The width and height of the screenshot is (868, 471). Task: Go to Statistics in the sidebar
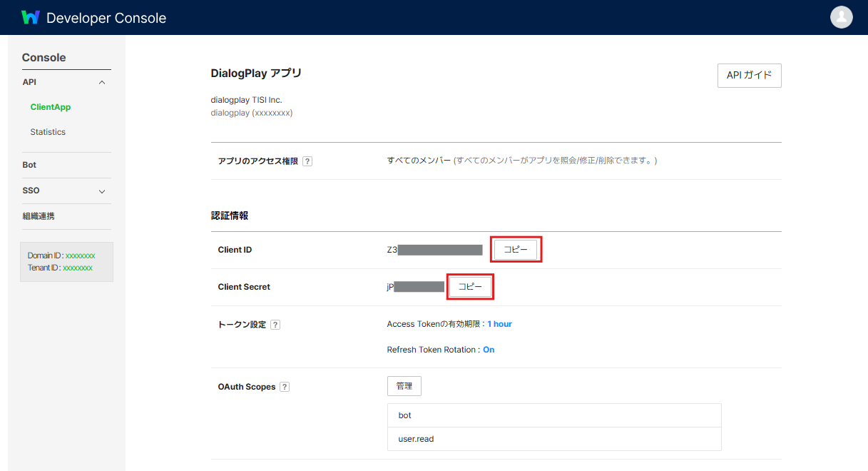(x=48, y=132)
